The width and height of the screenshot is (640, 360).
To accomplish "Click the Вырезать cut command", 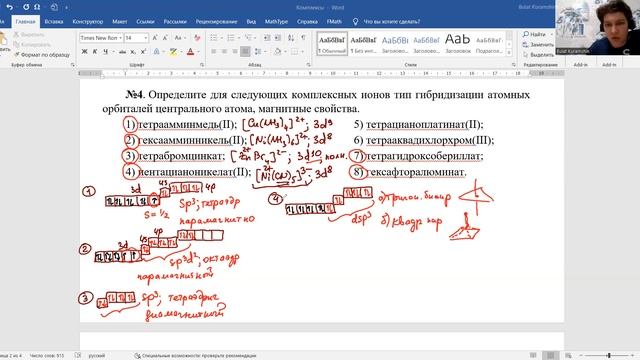I will pos(29,35).
